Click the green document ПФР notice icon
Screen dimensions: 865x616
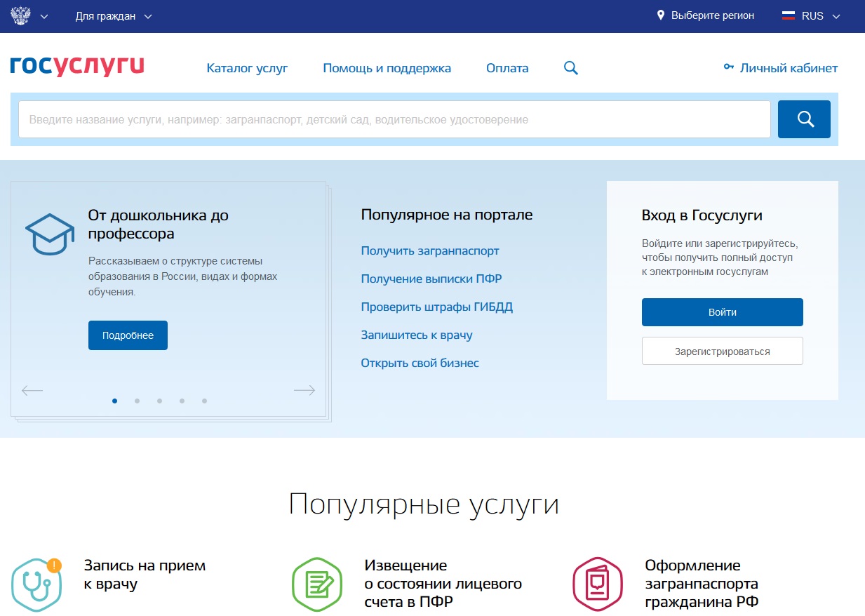click(317, 584)
